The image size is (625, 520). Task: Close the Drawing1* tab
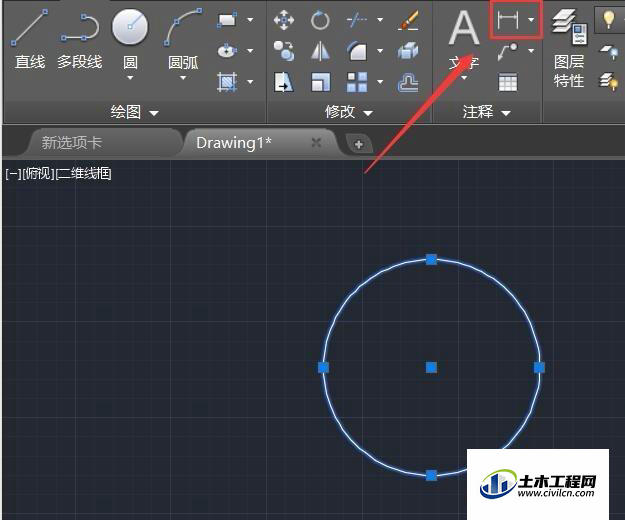point(316,142)
